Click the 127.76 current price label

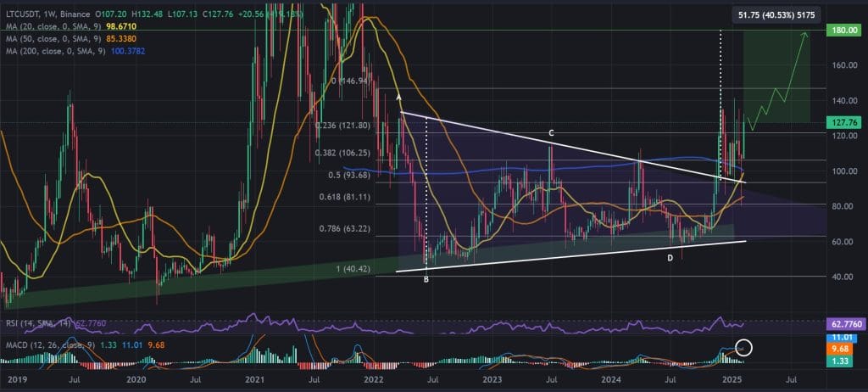[842, 122]
